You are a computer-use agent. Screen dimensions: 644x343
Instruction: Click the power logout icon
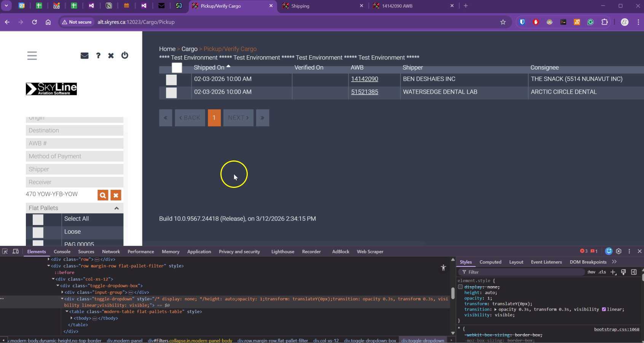pyautogui.click(x=125, y=56)
